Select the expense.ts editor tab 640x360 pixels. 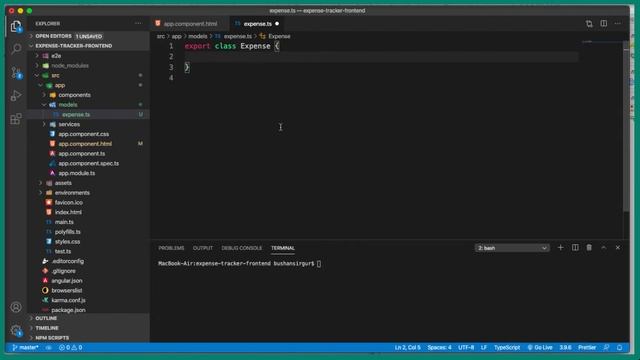pos(258,24)
